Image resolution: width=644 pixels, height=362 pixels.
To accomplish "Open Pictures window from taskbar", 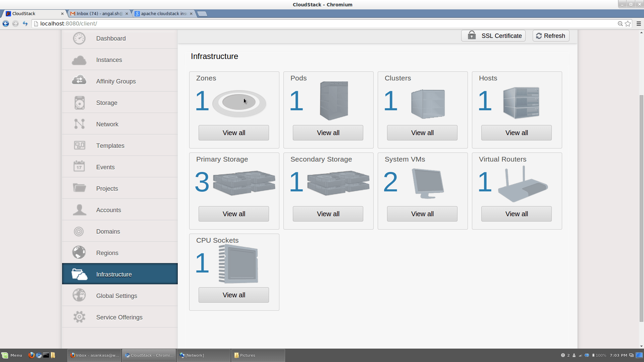I will click(258, 355).
